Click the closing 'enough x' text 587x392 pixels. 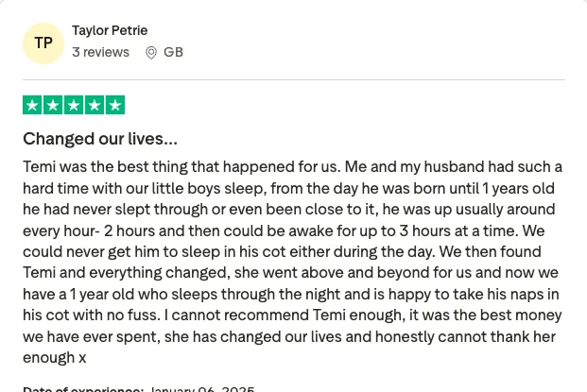tap(55, 358)
